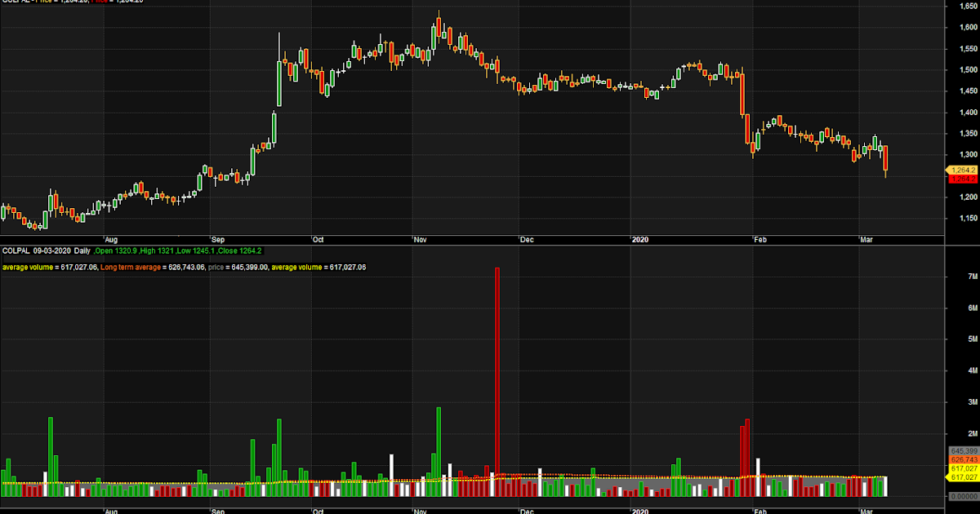Click the orange Long term average text

[132, 266]
